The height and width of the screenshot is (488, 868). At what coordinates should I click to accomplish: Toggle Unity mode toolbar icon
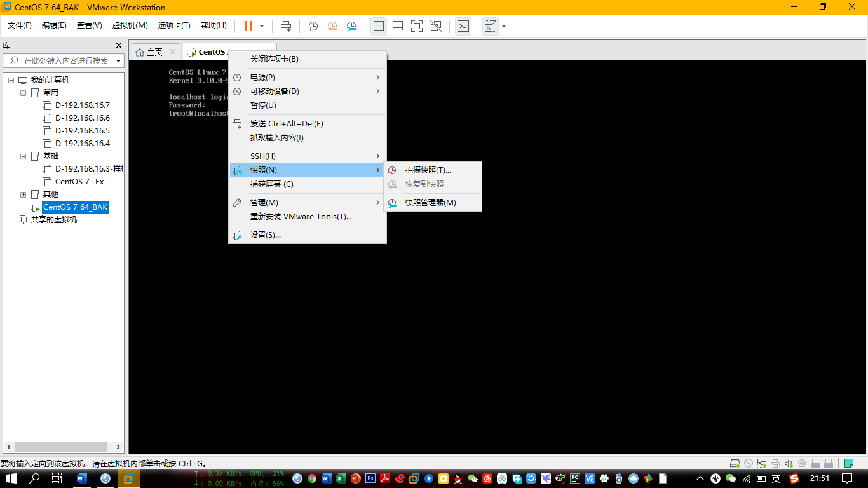(436, 26)
